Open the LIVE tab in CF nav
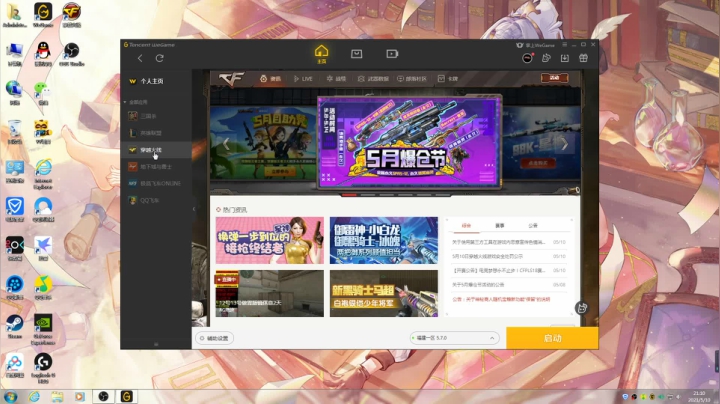 pos(303,79)
